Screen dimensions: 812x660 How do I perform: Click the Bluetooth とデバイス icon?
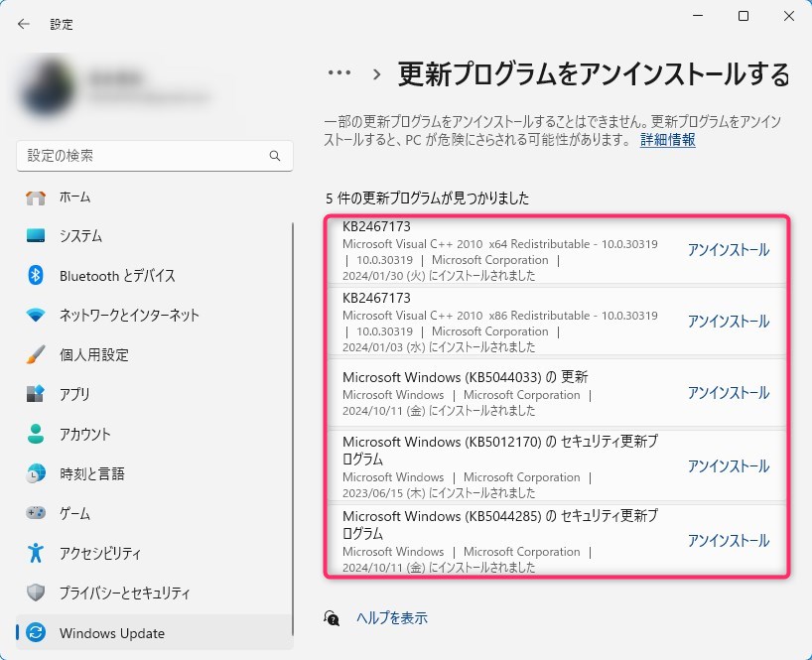click(36, 276)
